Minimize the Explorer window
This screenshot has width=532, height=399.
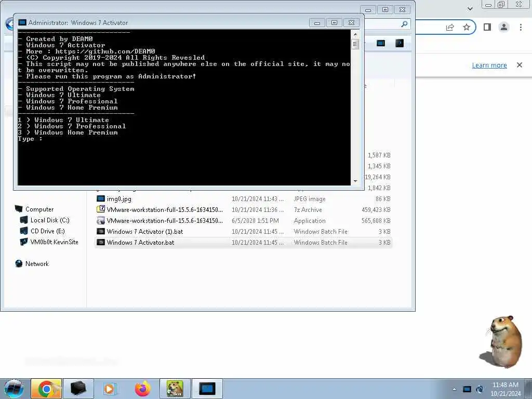368,9
